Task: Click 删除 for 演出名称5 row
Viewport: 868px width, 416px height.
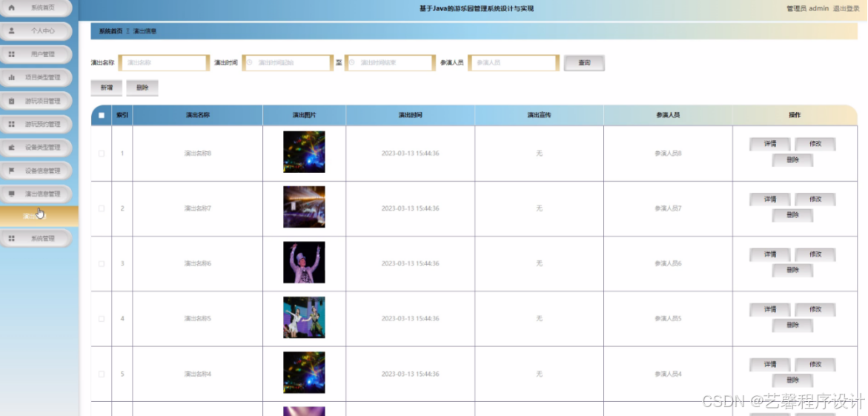Action: (x=792, y=325)
